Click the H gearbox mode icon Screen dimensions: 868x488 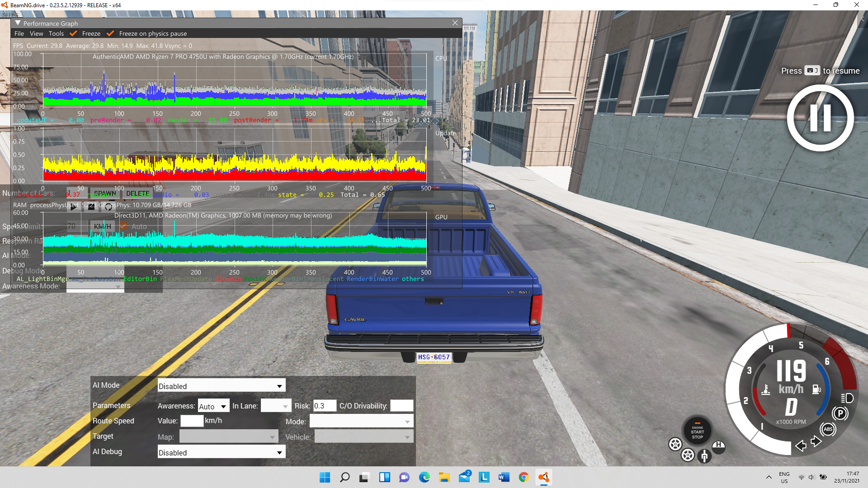pos(718,446)
